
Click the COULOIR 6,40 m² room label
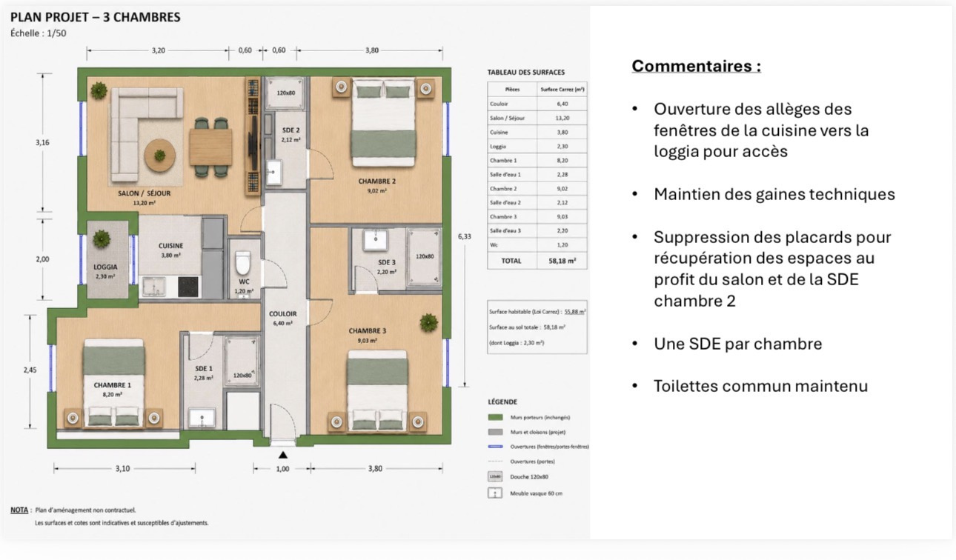pyautogui.click(x=283, y=319)
